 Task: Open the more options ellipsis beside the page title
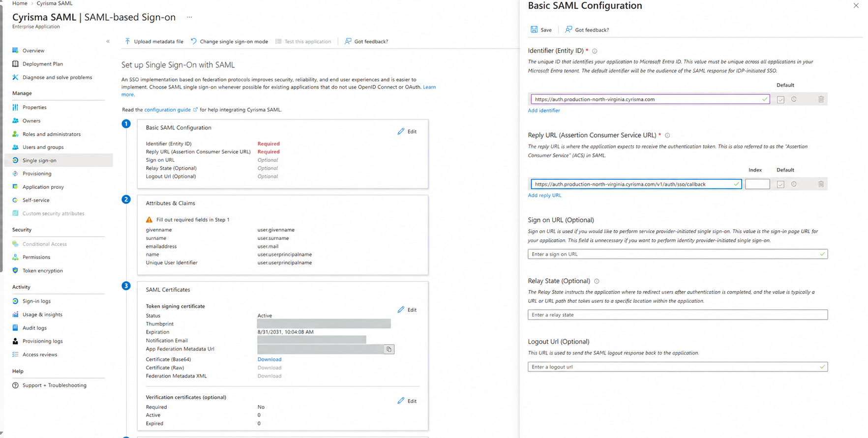pos(189,17)
